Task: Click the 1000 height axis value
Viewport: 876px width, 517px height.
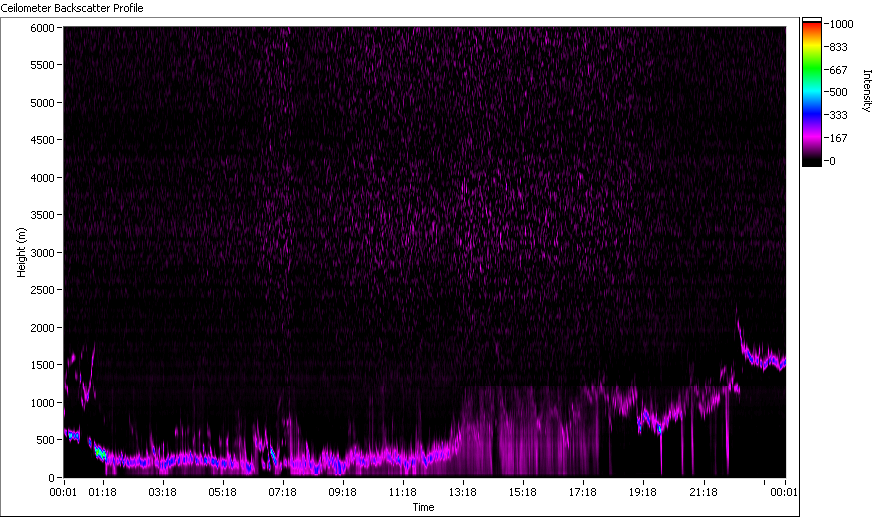Action: 42,403
